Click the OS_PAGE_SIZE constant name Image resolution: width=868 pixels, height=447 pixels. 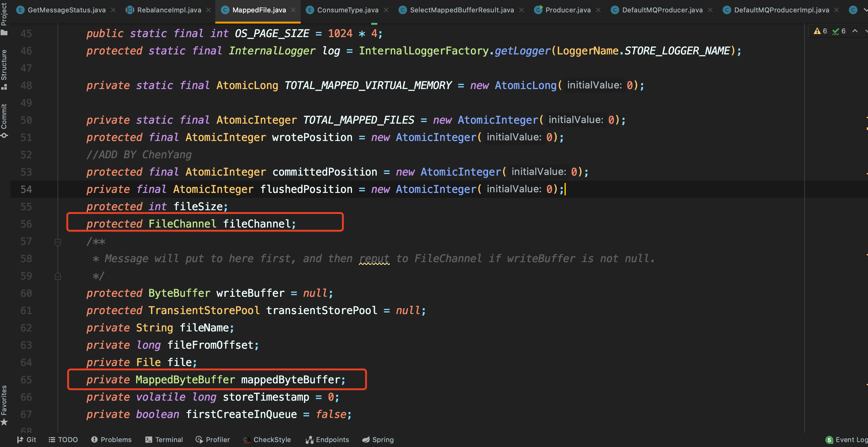tap(272, 33)
